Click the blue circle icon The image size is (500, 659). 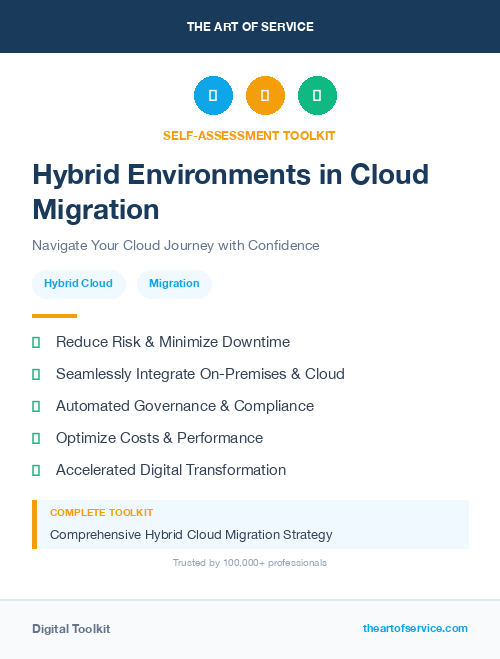point(213,95)
